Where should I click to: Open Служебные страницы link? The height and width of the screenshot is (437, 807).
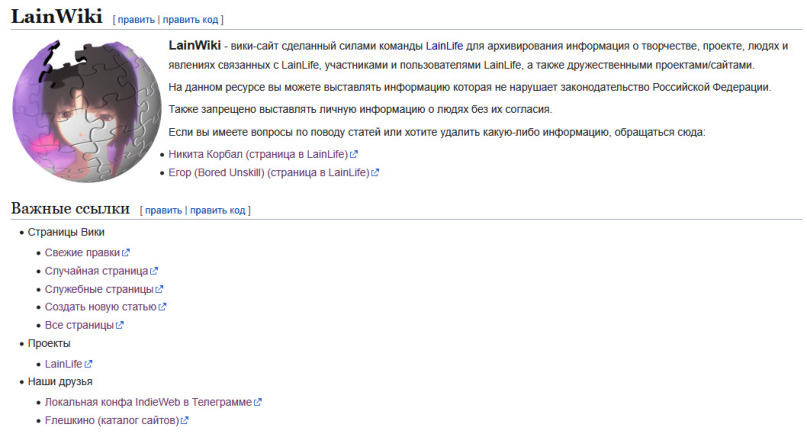pos(98,289)
